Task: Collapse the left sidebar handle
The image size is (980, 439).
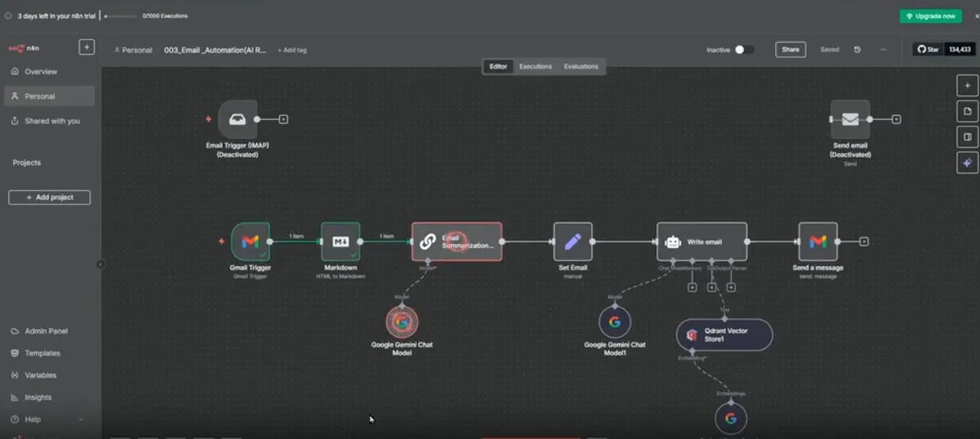Action: [x=100, y=264]
